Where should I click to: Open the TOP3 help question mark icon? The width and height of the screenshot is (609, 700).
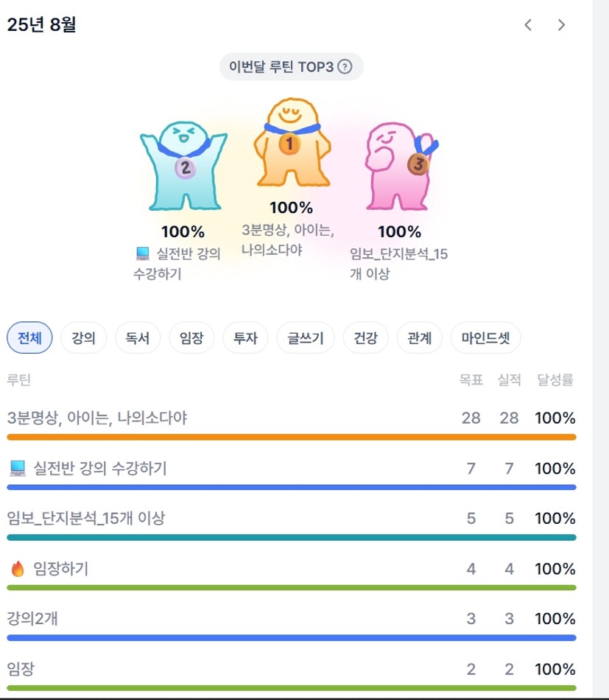(x=345, y=66)
